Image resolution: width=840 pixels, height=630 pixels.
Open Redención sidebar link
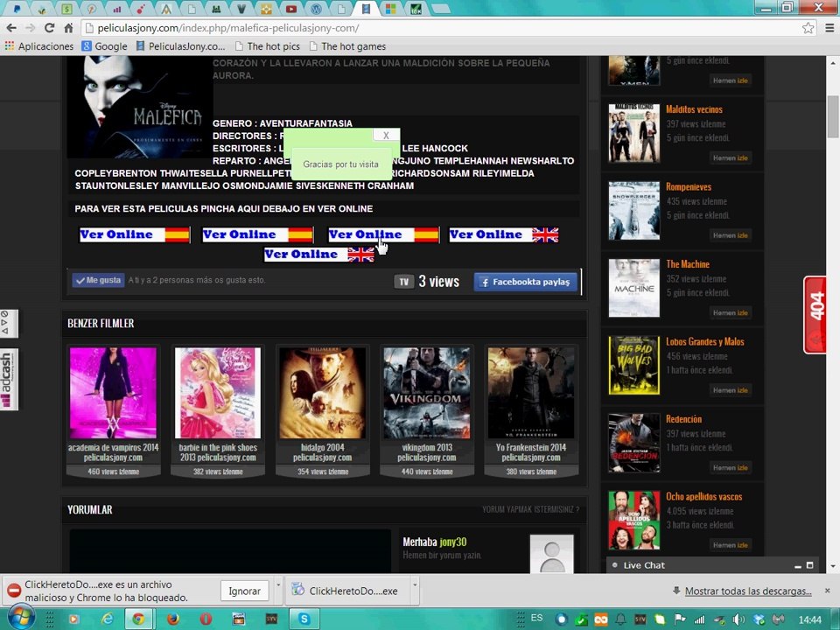[683, 419]
